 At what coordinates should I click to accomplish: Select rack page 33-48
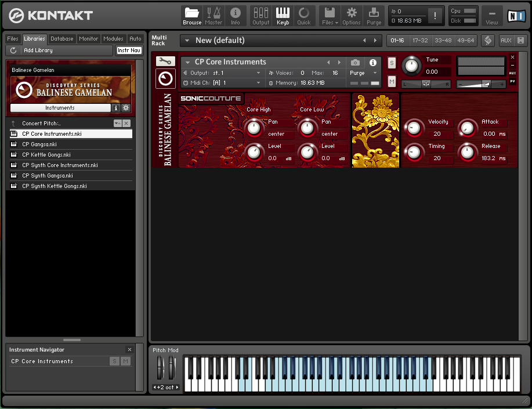coord(443,41)
